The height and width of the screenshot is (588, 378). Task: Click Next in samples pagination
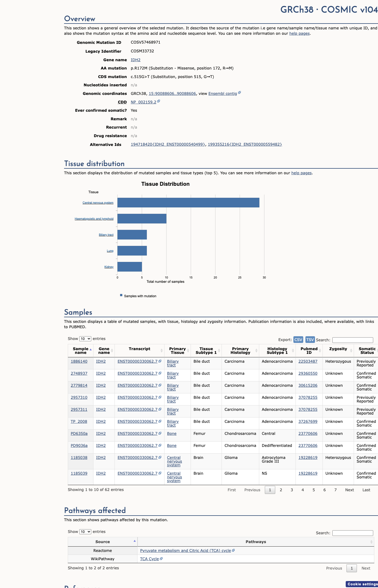tap(349, 490)
